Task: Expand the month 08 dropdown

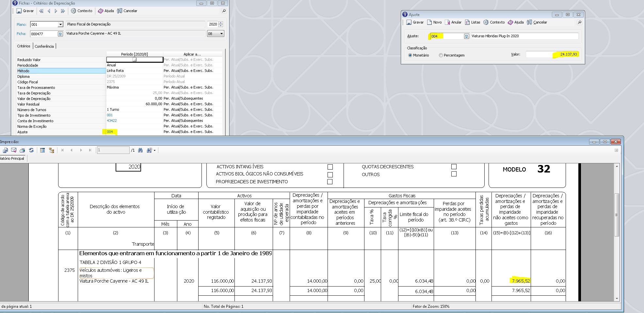Action: [x=221, y=34]
